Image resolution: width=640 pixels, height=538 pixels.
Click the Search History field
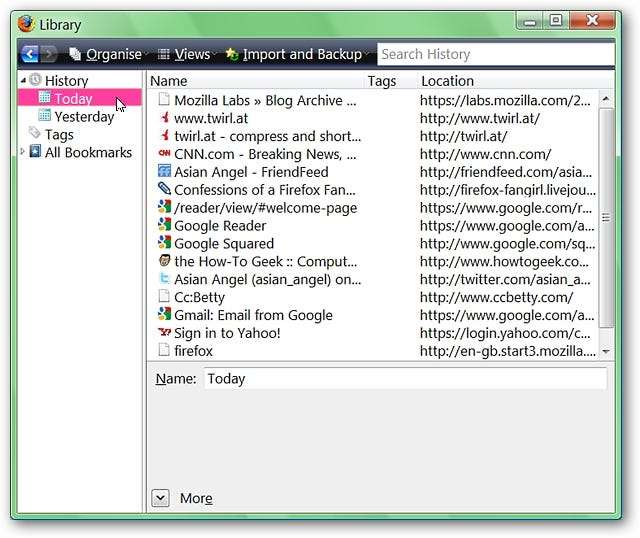(496, 54)
